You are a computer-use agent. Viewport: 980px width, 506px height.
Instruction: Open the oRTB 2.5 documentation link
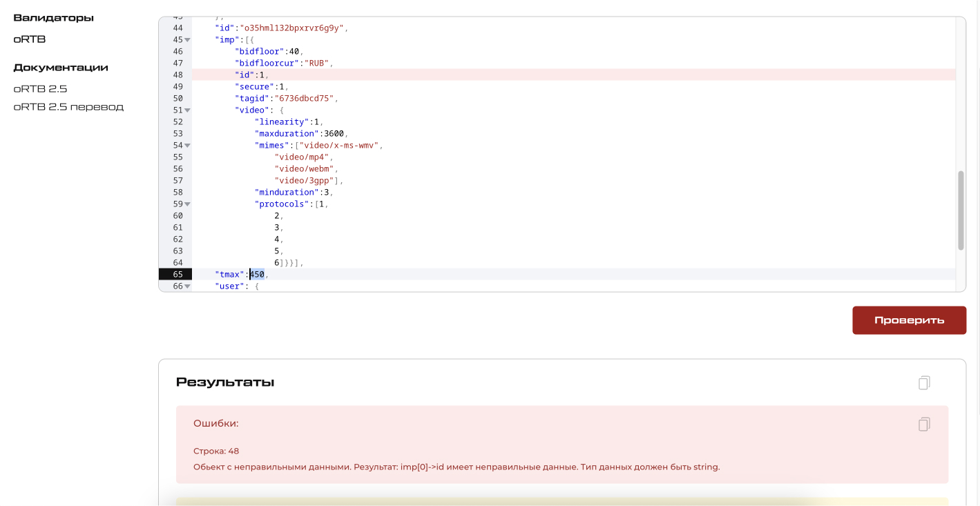(x=40, y=89)
